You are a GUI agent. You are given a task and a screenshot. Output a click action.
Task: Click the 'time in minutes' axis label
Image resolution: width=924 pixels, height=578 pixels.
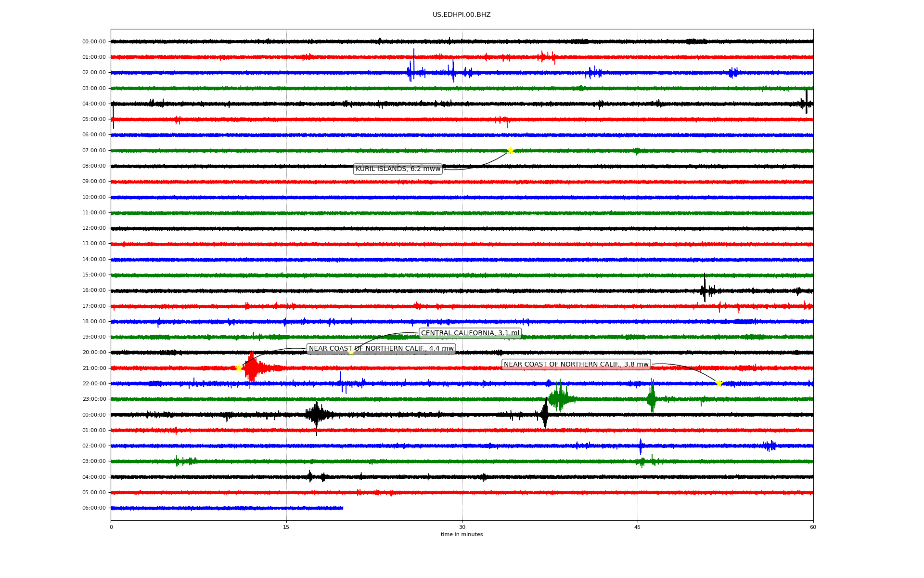click(x=462, y=535)
